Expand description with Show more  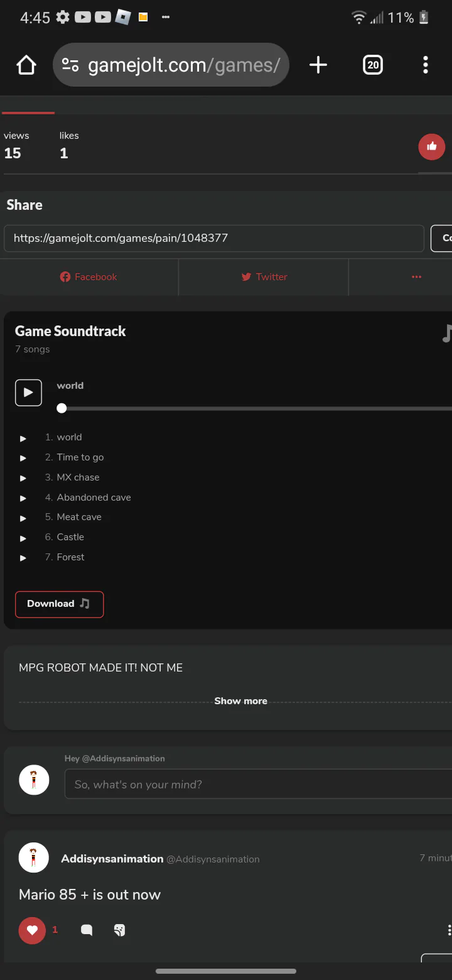[240, 701]
